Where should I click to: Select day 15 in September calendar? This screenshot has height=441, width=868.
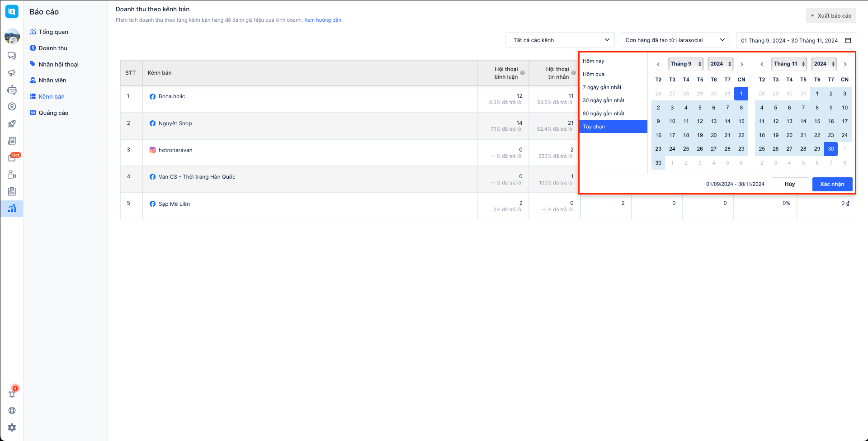[x=741, y=121]
